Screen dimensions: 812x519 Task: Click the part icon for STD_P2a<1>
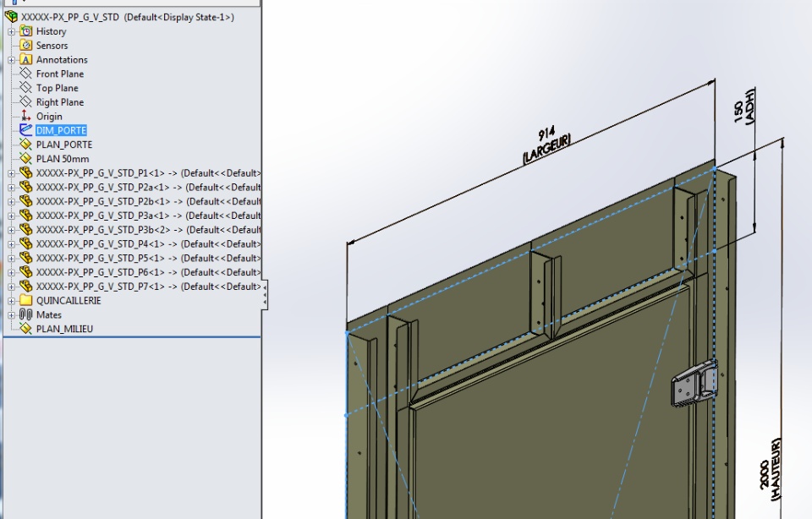click(x=26, y=187)
